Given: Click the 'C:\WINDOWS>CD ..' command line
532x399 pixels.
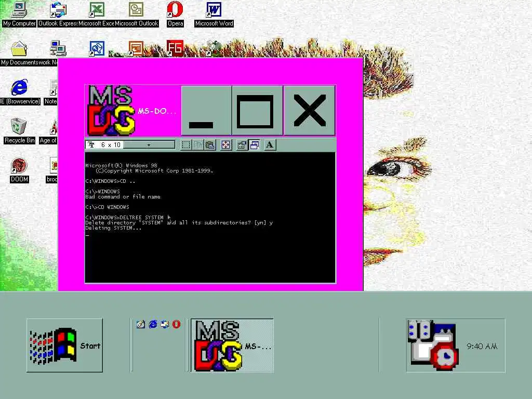Looking at the screenshot, I should pos(110,181).
